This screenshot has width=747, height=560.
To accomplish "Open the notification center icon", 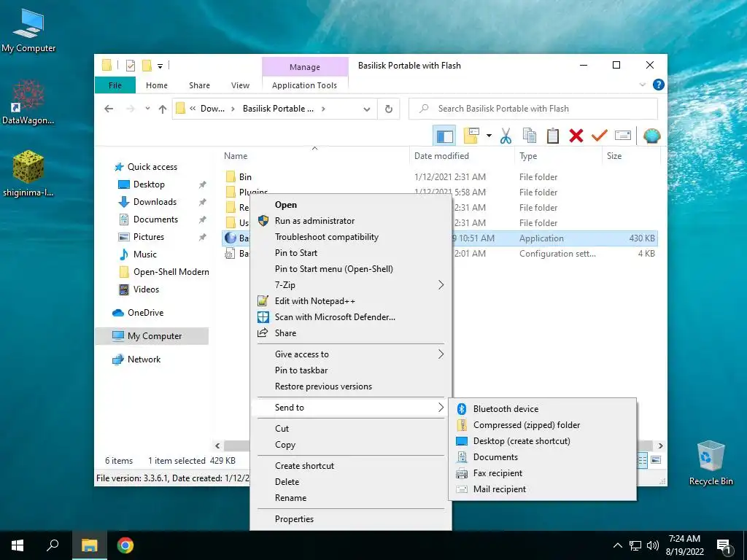I will [x=724, y=545].
